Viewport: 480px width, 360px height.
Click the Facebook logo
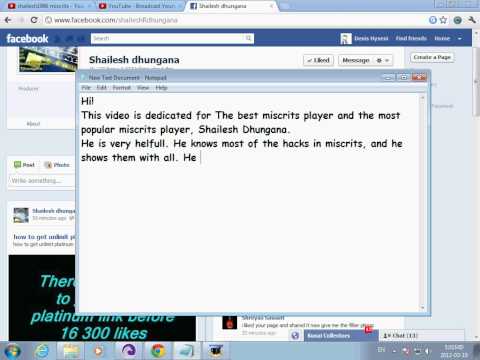tap(27, 39)
